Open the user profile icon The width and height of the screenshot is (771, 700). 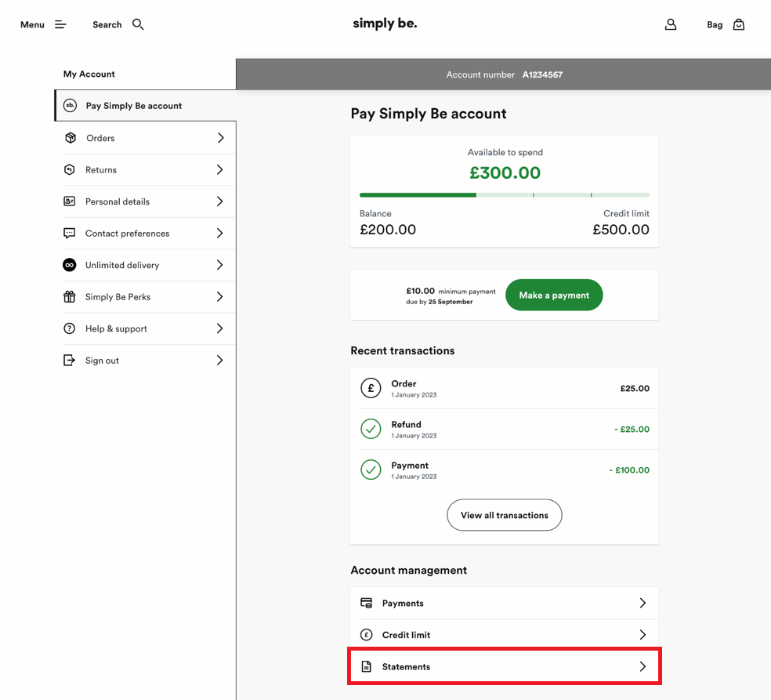coord(671,24)
